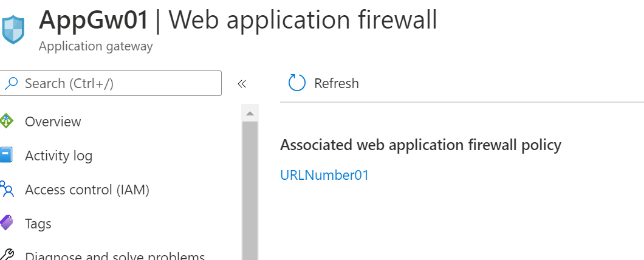Click the sidebar vertical scrollbar thumb
This screenshot has width=644, height=260.
[x=250, y=188]
